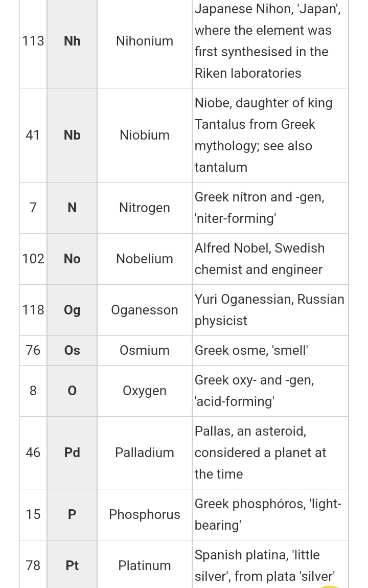
Task: Open the Platinum entry
Action: coord(144,566)
